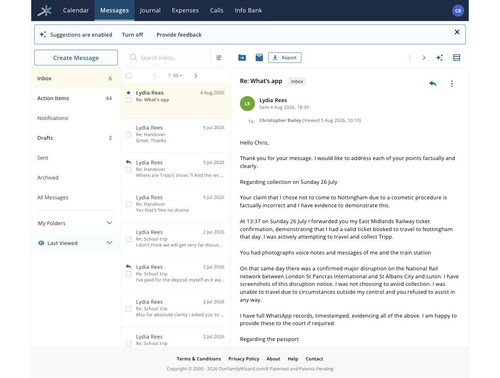
Task: Click Provide feedback link
Action: click(x=179, y=35)
